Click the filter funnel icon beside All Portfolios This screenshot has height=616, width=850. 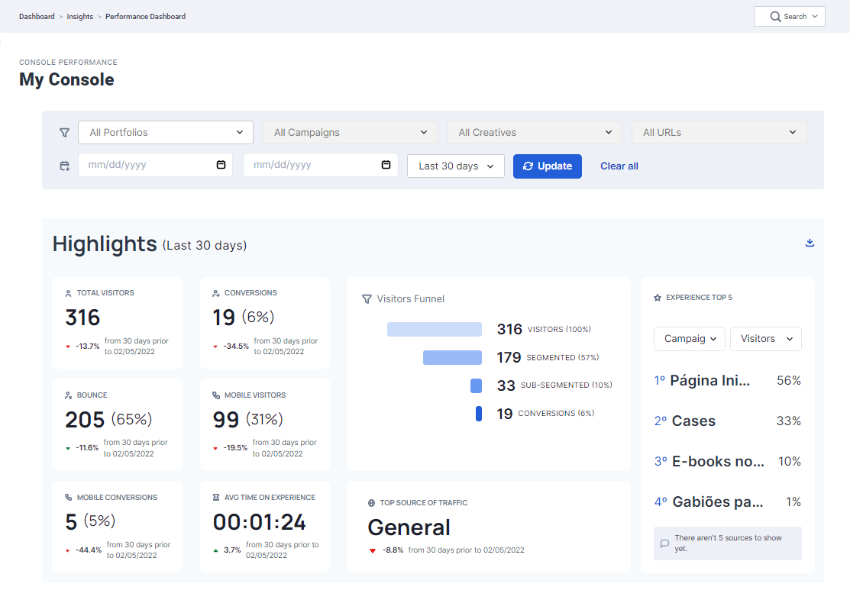tap(64, 133)
